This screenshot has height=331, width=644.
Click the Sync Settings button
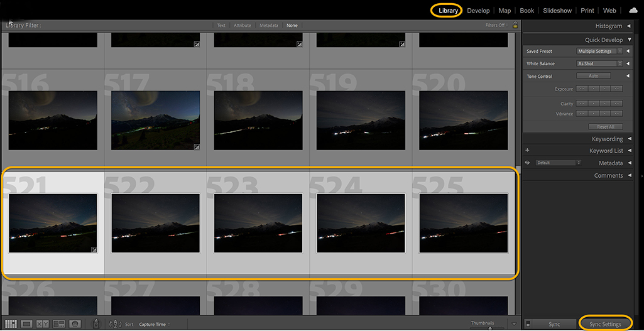605,324
